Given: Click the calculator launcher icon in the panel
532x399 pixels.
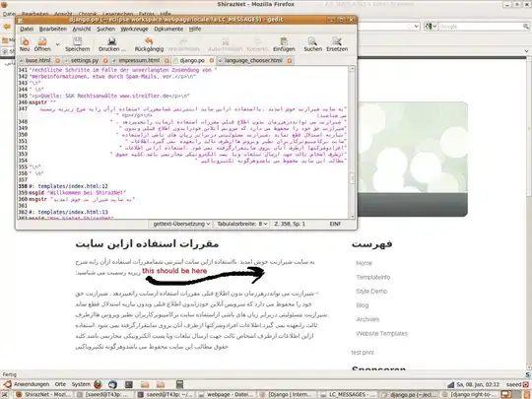Looking at the screenshot, I should point(180,384).
